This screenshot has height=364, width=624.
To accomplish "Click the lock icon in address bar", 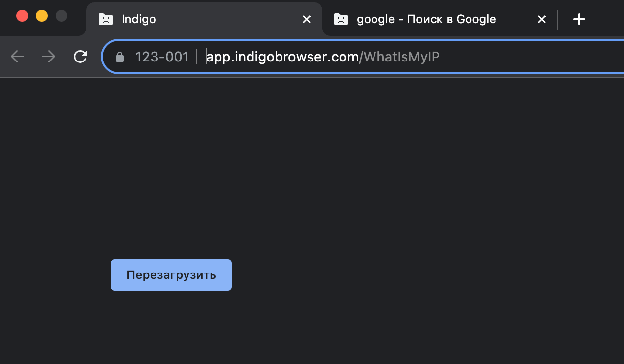I will [x=119, y=58].
